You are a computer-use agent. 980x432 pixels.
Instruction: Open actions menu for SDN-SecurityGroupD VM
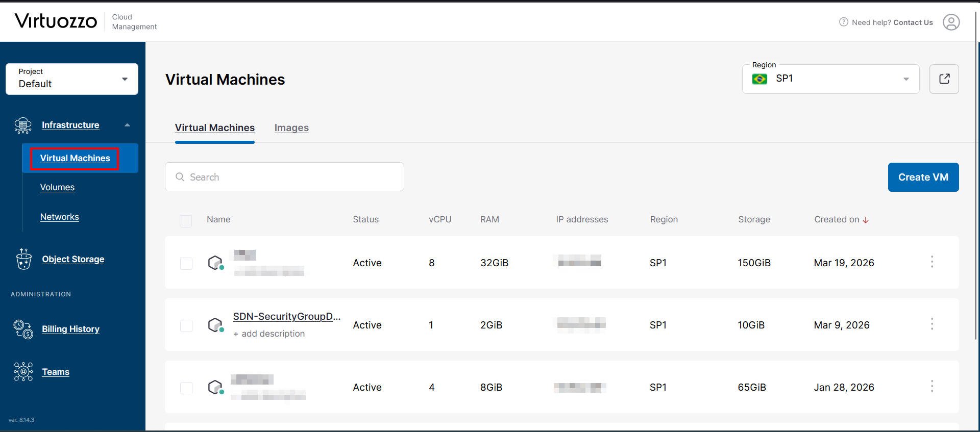[932, 324]
